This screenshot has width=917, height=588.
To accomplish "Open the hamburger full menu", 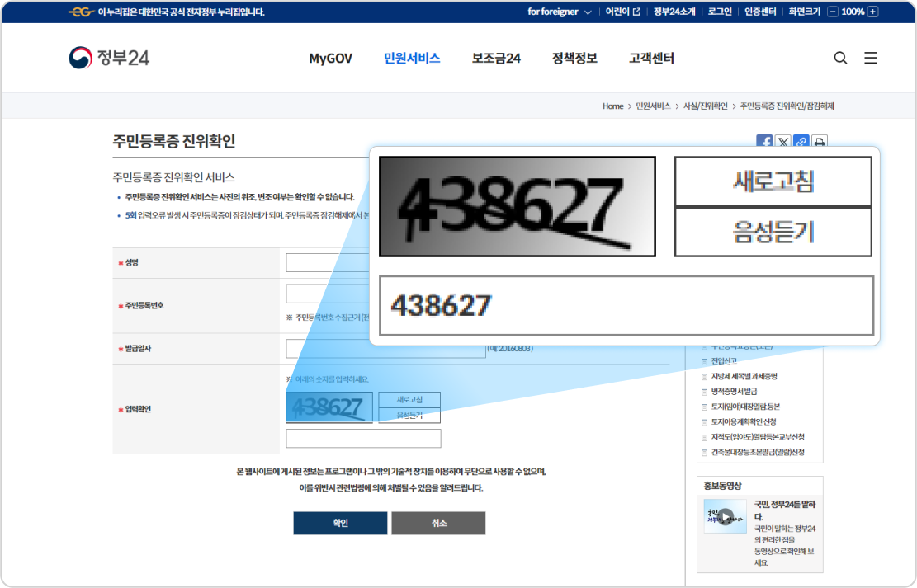I will 871,58.
